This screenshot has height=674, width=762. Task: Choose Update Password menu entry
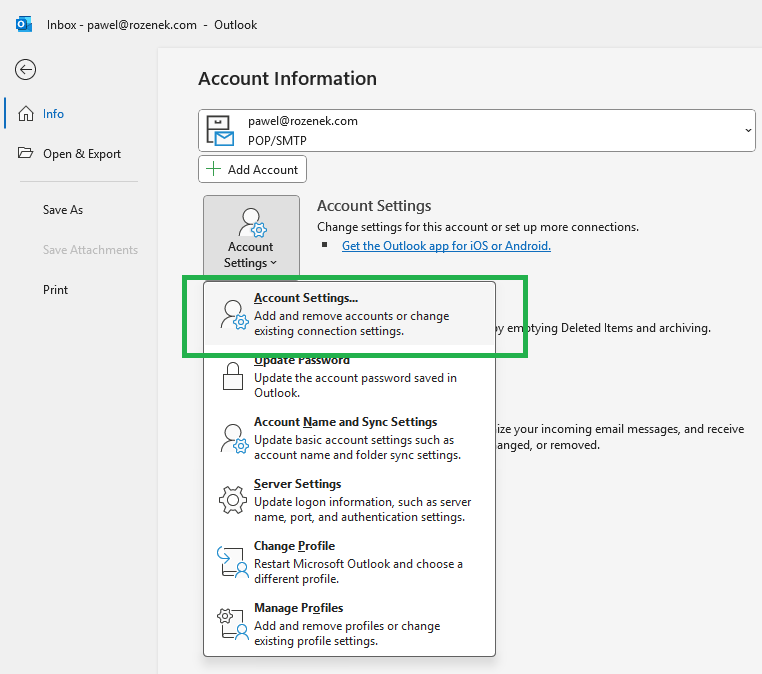(349, 376)
